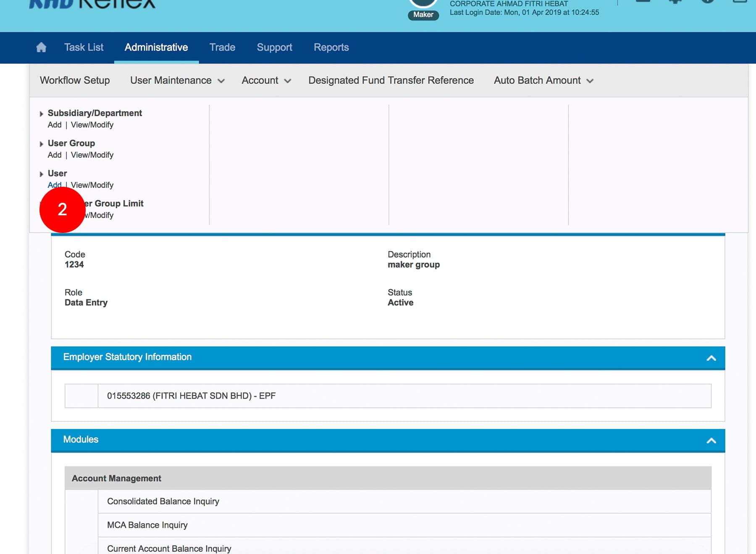Open the Trade tab
756x554 pixels.
[222, 47]
